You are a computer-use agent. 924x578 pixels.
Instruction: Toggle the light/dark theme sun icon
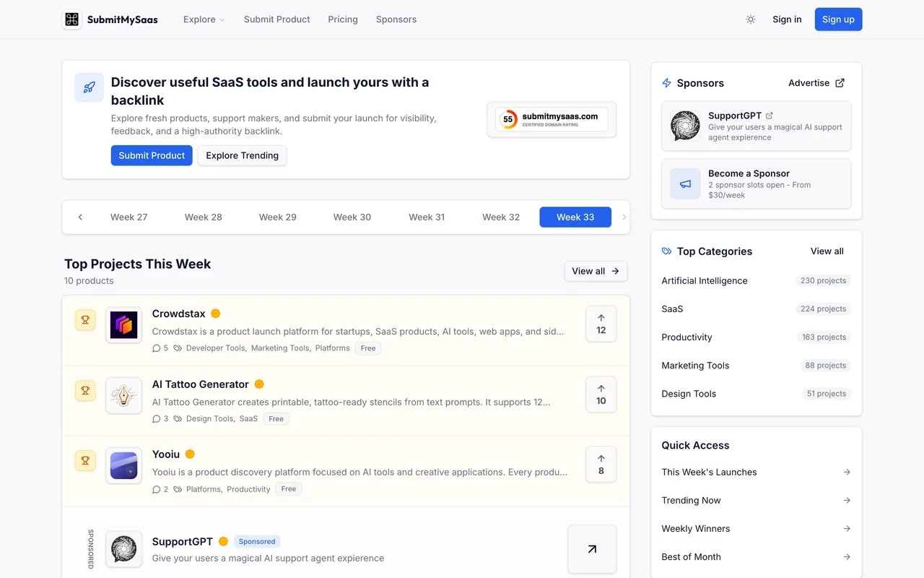pos(751,20)
